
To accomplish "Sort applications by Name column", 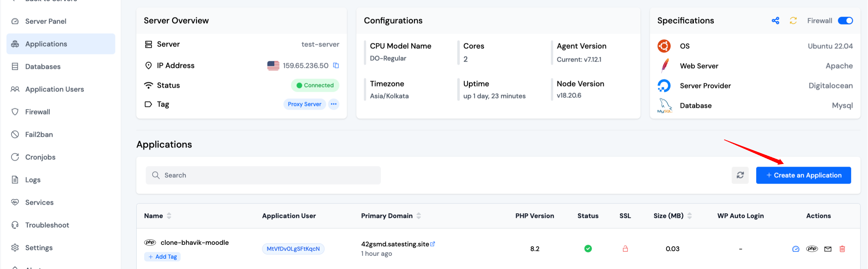I will point(169,216).
